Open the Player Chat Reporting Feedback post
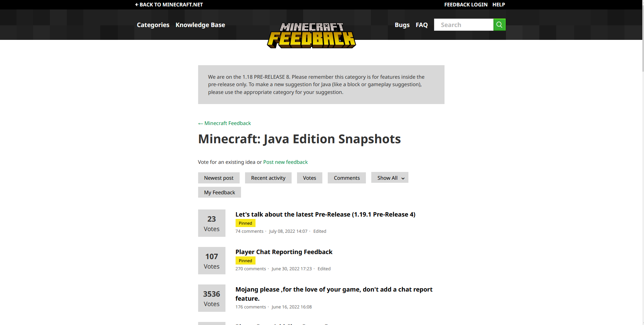 284,252
